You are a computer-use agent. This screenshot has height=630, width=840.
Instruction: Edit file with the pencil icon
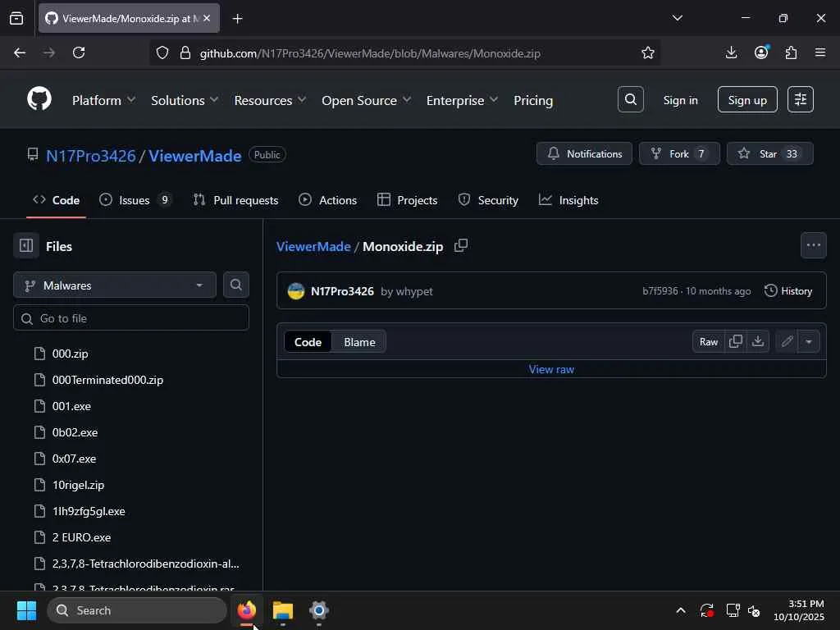787,341
